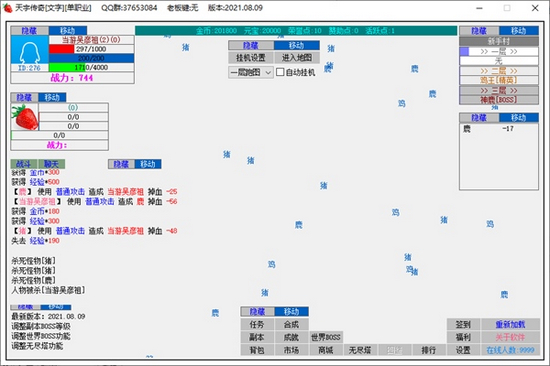Screen dimensions: 550x366
Task: Click the strawberry icon in title bar
Action: click(x=7, y=8)
